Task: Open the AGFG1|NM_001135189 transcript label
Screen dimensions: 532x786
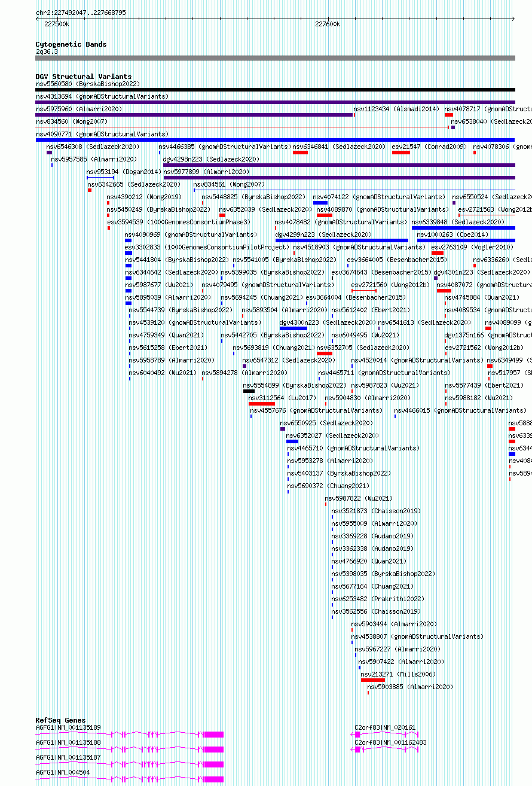Action: pyautogui.click(x=69, y=727)
